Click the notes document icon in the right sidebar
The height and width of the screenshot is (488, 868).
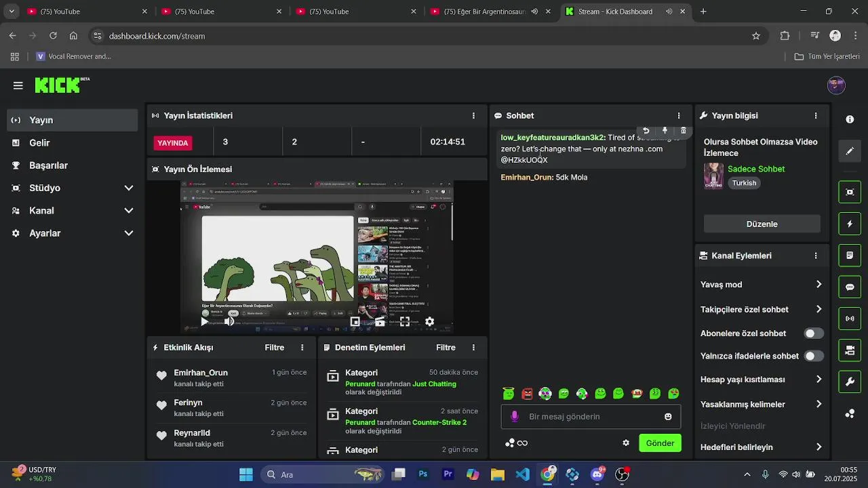tap(850, 256)
